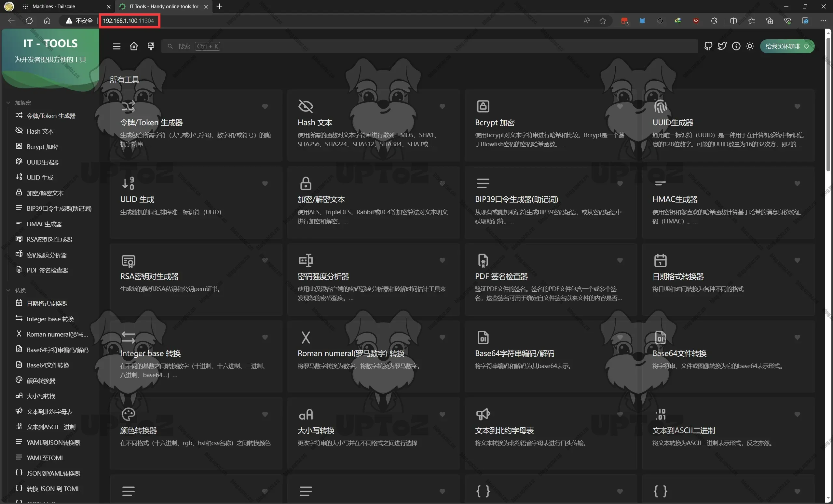Viewport: 833px width, 504px height.
Task: Favorite the UUID生成器 card heart
Action: pyautogui.click(x=797, y=106)
